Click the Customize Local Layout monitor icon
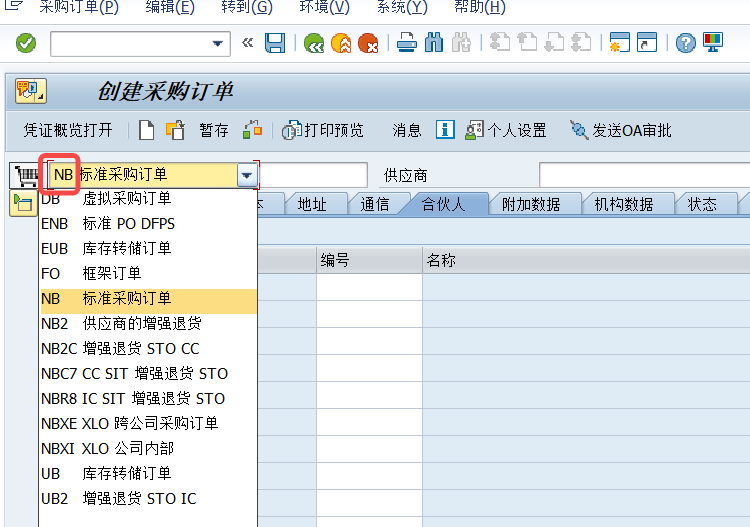The height and width of the screenshot is (527, 750). (x=713, y=44)
